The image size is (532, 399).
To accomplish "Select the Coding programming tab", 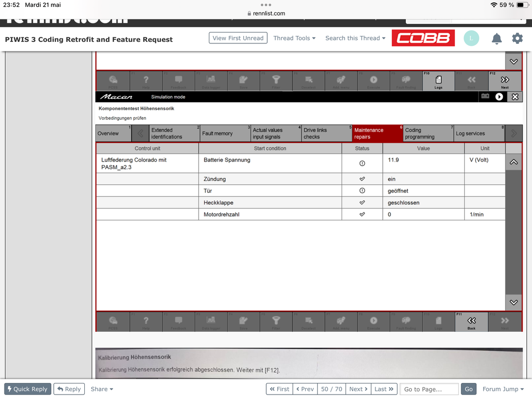I will pyautogui.click(x=428, y=133).
